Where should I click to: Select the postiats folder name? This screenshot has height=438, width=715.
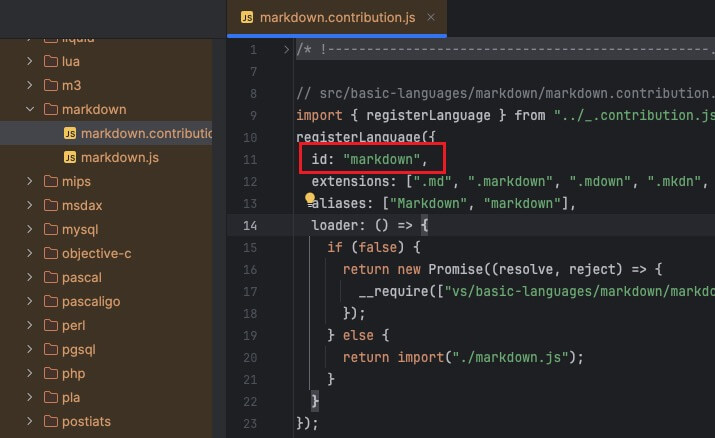86,421
